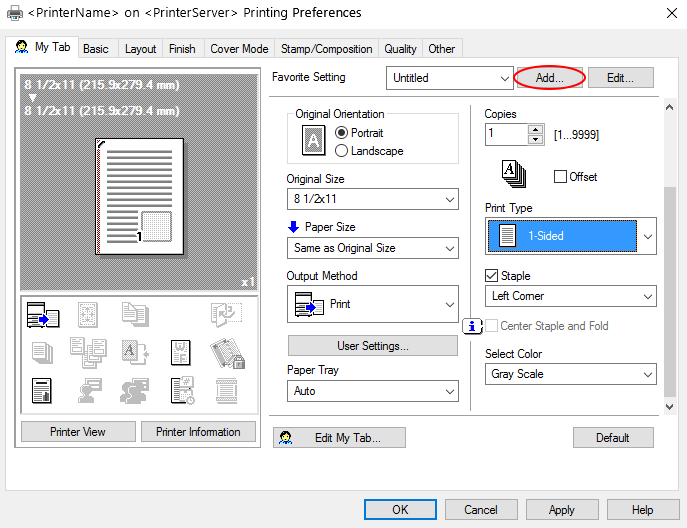The width and height of the screenshot is (687, 528).
Task: Open the Finish tab
Action: point(182,49)
